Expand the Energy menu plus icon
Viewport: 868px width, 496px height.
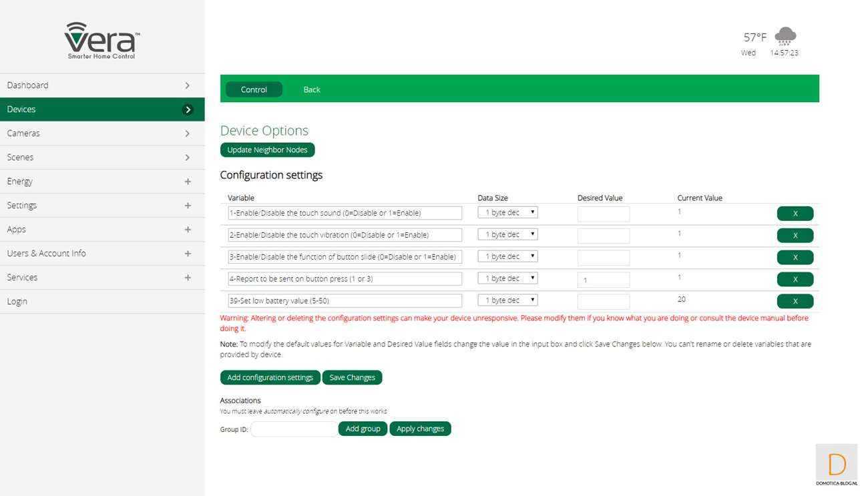pyautogui.click(x=188, y=182)
